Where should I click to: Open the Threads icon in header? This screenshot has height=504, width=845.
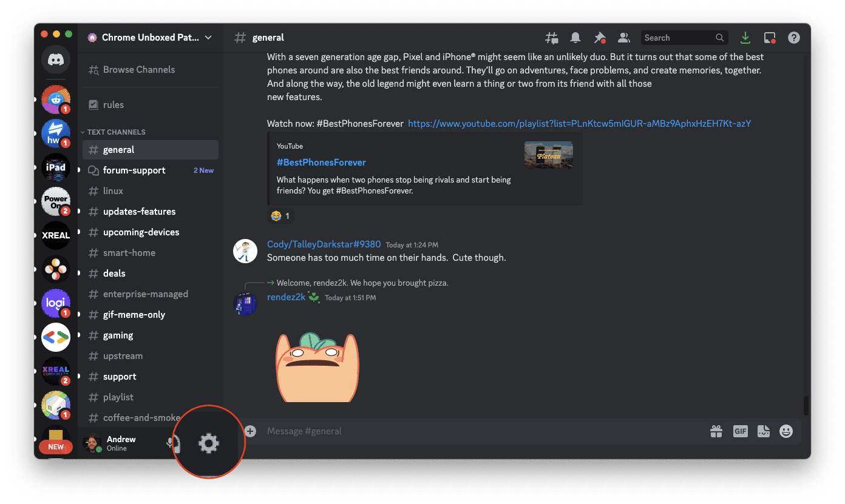(552, 38)
